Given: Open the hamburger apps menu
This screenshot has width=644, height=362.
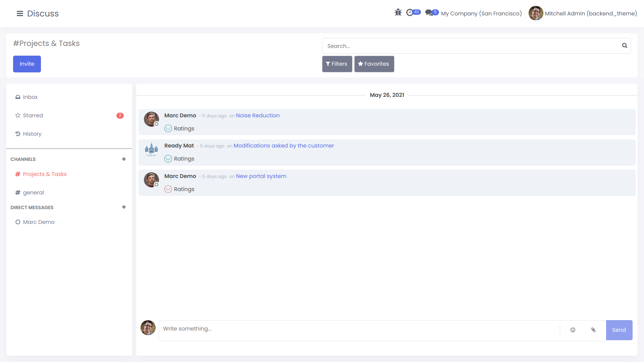Looking at the screenshot, I should [x=20, y=13].
